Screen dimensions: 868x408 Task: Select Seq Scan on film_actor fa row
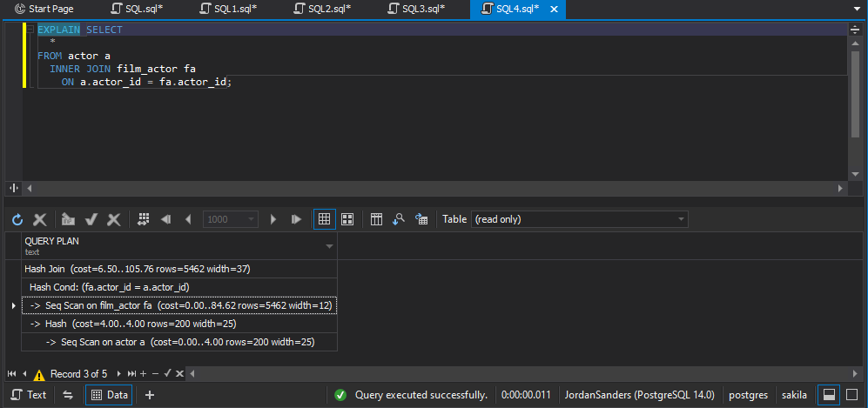click(x=178, y=305)
